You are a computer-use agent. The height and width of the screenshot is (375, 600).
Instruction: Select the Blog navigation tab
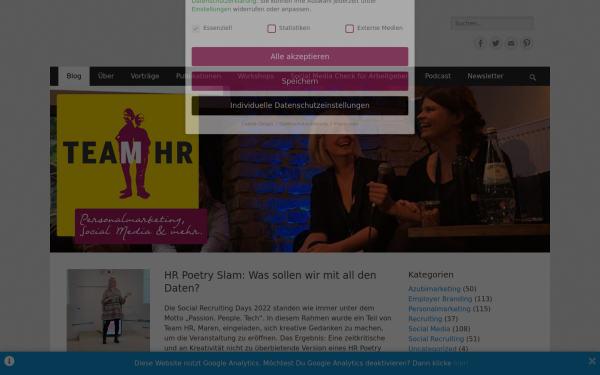pos(74,76)
